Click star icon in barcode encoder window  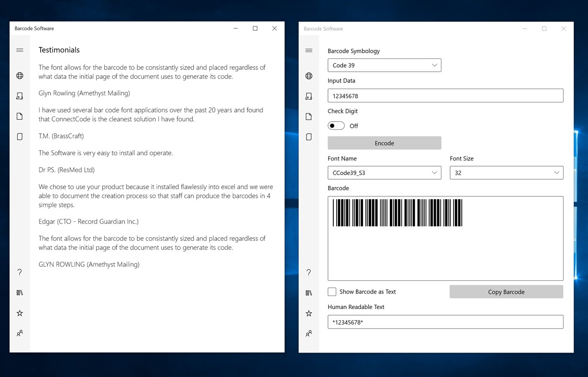coord(309,313)
